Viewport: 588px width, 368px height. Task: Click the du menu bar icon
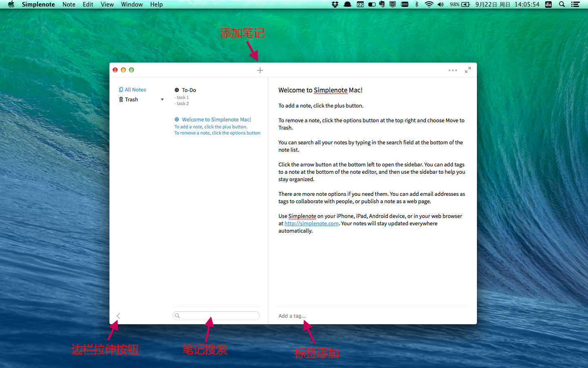(548, 4)
